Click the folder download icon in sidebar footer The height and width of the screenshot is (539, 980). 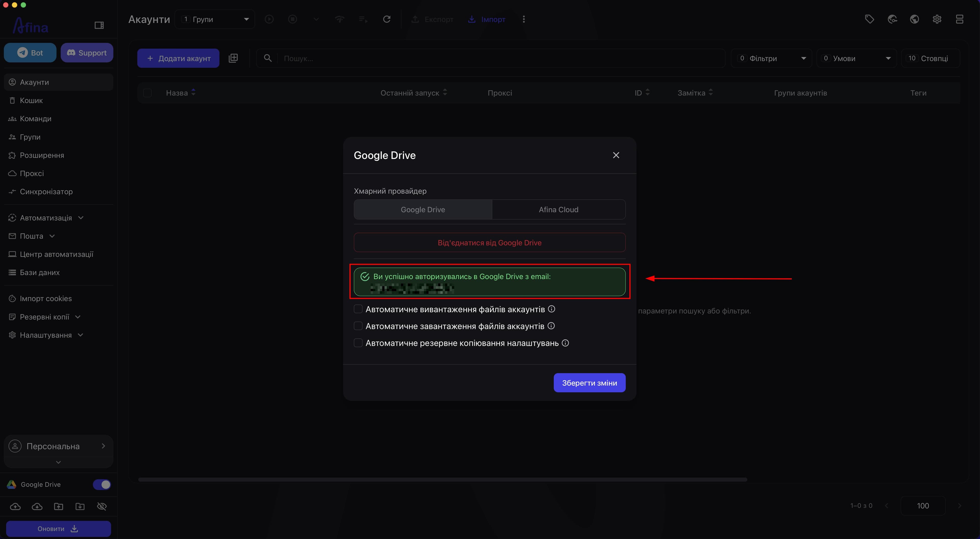pyautogui.click(x=80, y=506)
